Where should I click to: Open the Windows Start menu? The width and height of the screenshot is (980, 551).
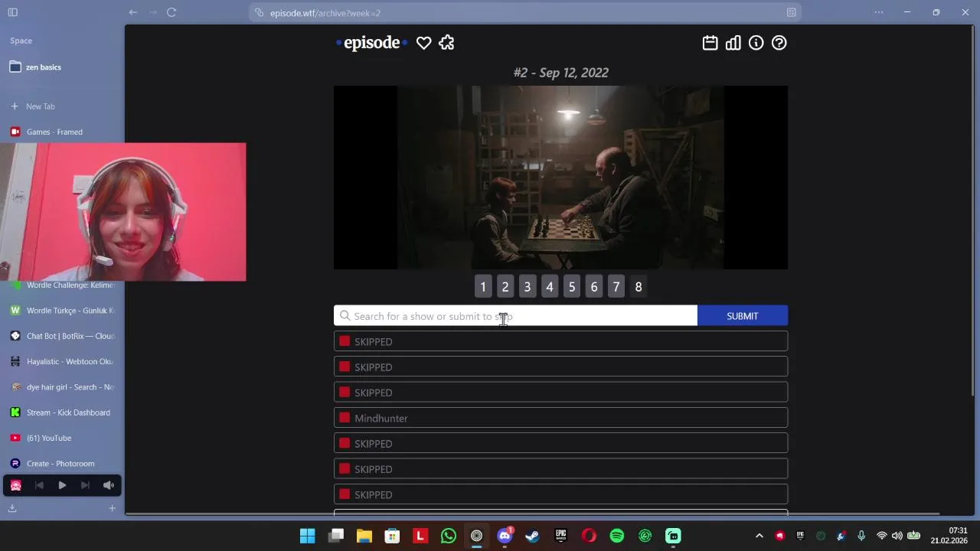[x=307, y=536]
